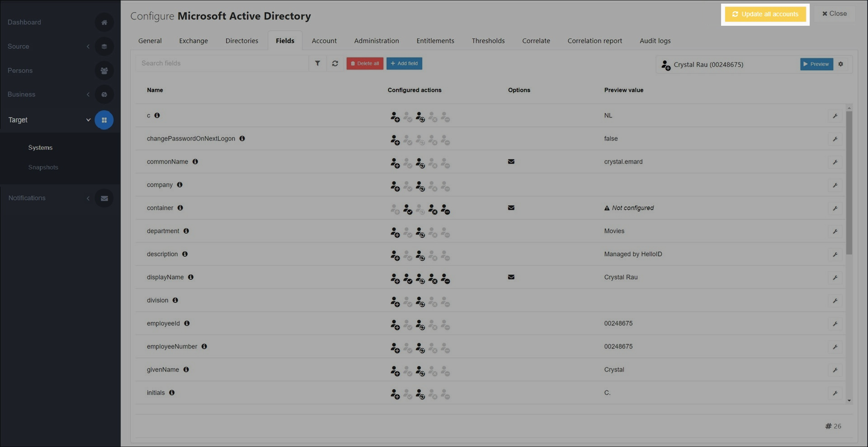Edit the commonName field wrench
Viewport: 868px width, 447px height.
835,162
